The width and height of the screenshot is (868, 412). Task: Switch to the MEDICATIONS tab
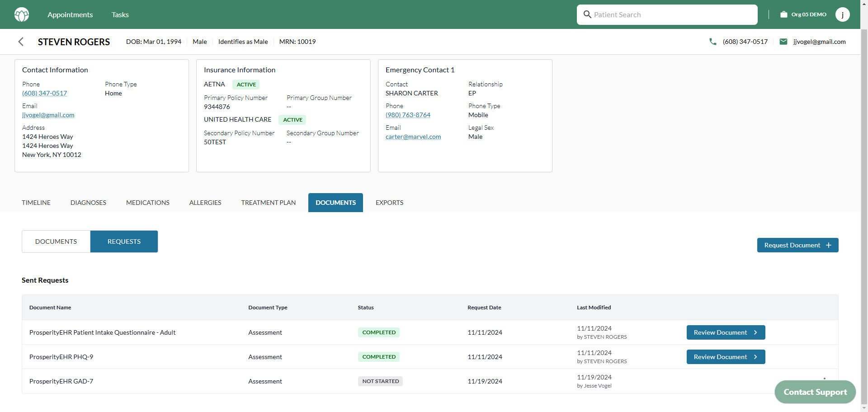click(147, 202)
